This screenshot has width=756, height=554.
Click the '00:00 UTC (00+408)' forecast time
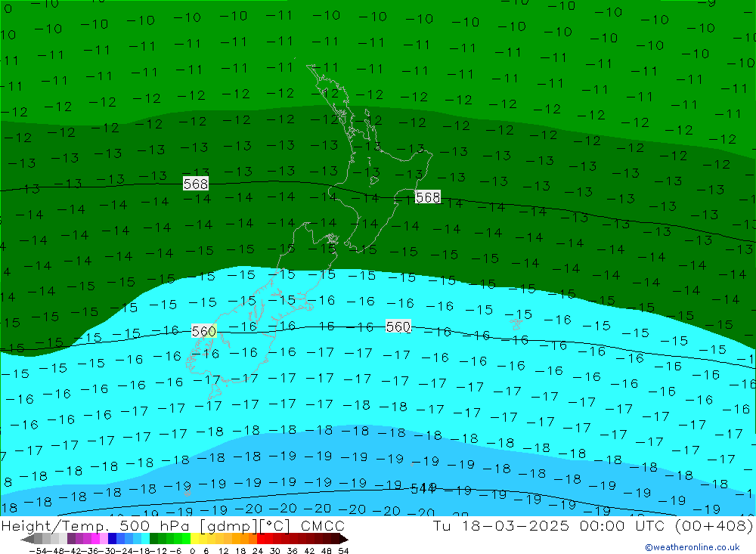[666, 525]
